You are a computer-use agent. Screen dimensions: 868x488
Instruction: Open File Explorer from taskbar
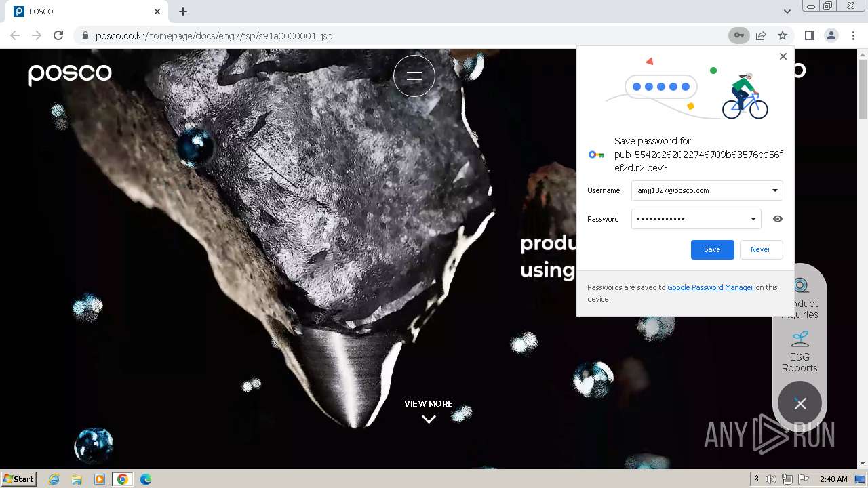pos(77,479)
